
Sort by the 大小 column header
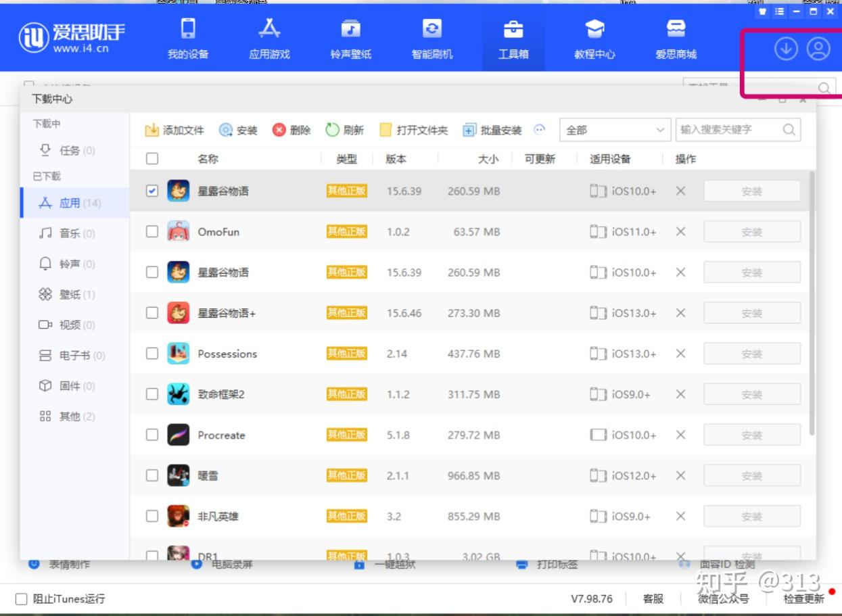point(488,159)
